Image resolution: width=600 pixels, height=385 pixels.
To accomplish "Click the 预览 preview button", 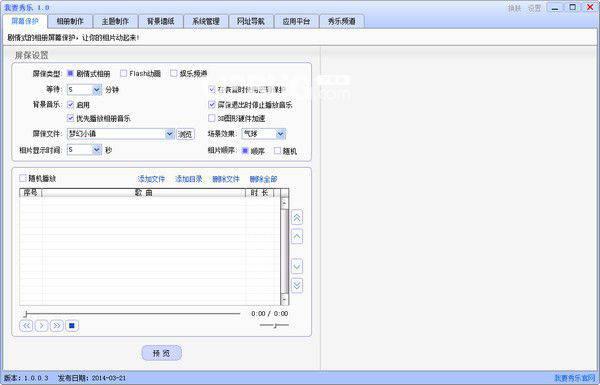I will point(161,353).
